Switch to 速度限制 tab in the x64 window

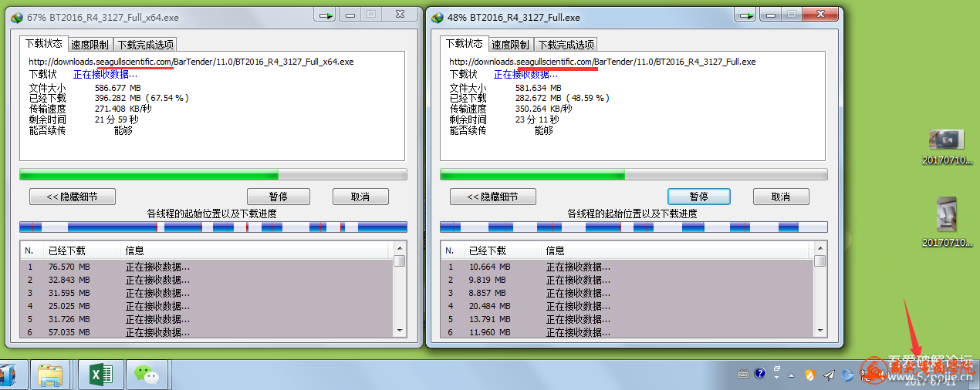pyautogui.click(x=90, y=45)
